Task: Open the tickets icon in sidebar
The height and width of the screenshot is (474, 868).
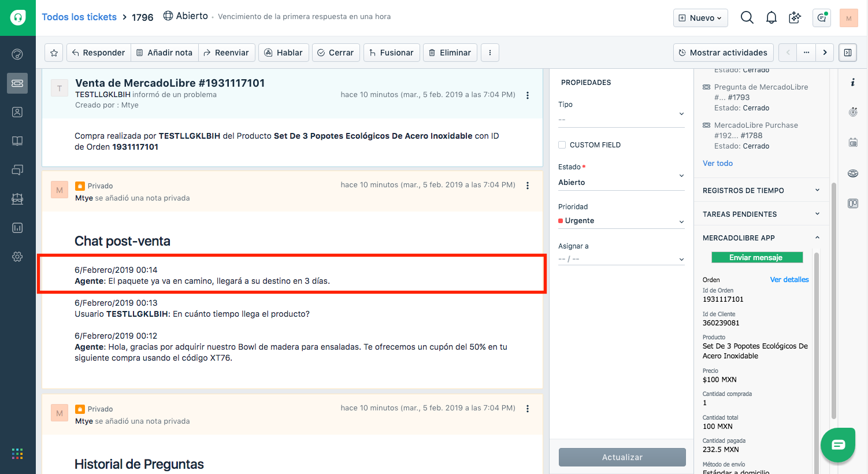Action: 17,83
